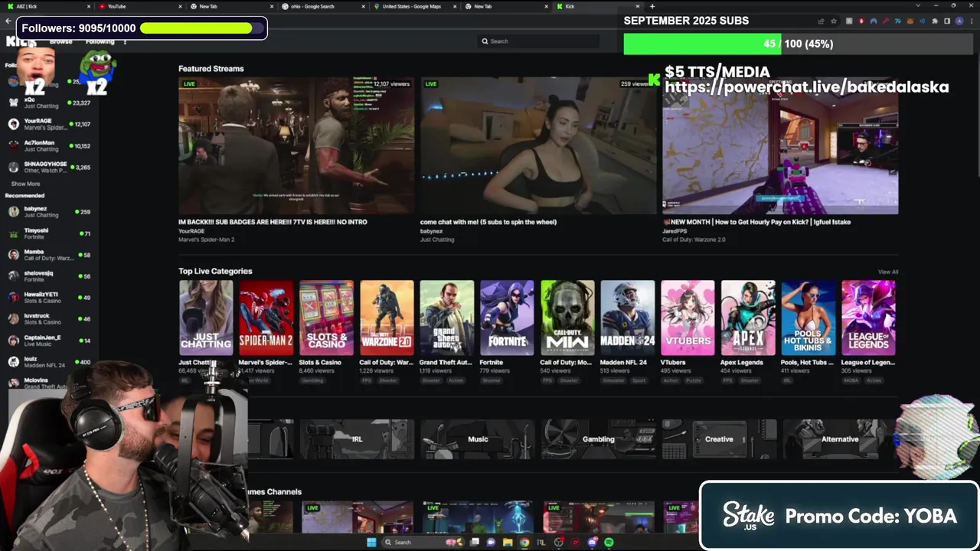Click the Featured Streams heading
Viewport: 980px width, 551px height.
click(x=211, y=69)
